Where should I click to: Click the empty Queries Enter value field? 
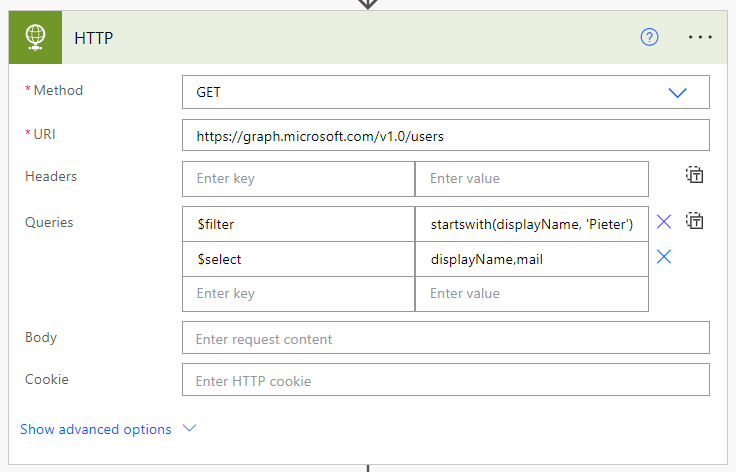[x=532, y=294]
